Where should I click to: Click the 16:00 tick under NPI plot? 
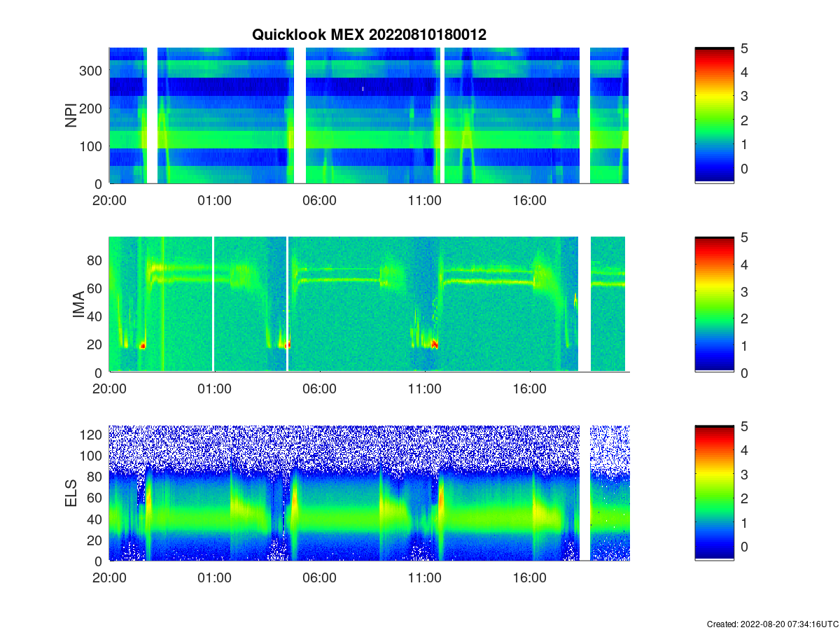click(529, 200)
